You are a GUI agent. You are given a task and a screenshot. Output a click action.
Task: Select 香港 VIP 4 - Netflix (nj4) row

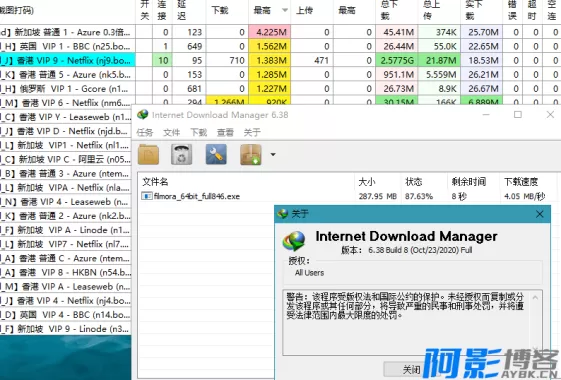click(x=66, y=301)
